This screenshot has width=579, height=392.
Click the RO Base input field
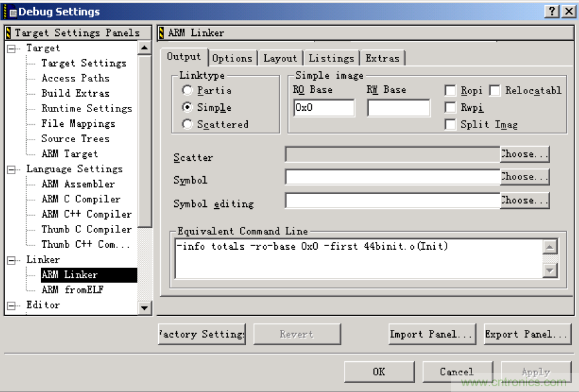tap(323, 108)
